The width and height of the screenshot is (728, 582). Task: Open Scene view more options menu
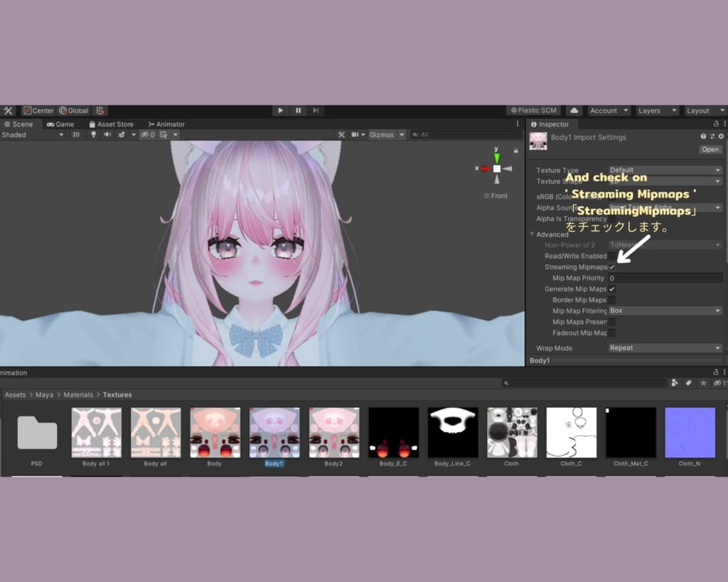[x=518, y=124]
